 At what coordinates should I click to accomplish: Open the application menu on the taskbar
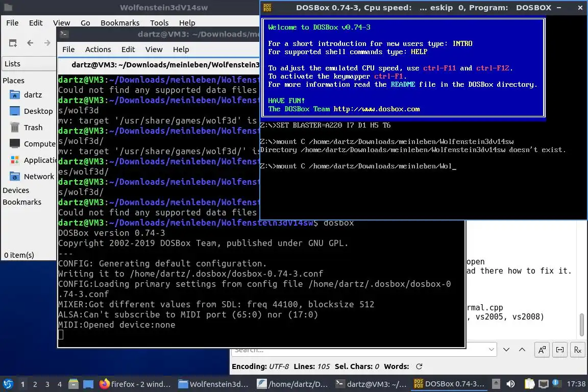(8, 384)
